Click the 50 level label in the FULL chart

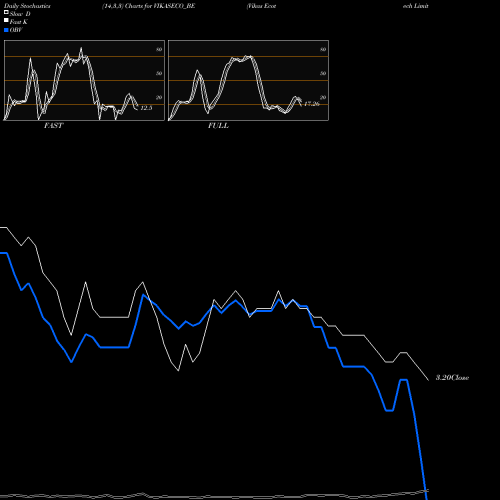[x=323, y=73]
